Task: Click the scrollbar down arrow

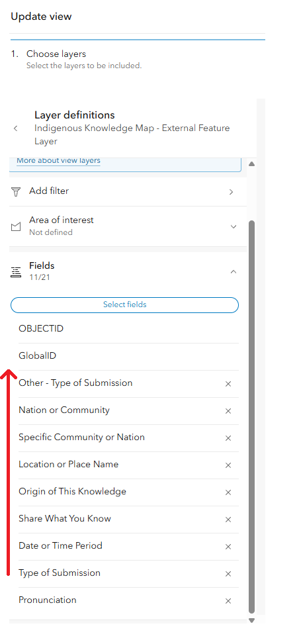Action: tap(252, 621)
